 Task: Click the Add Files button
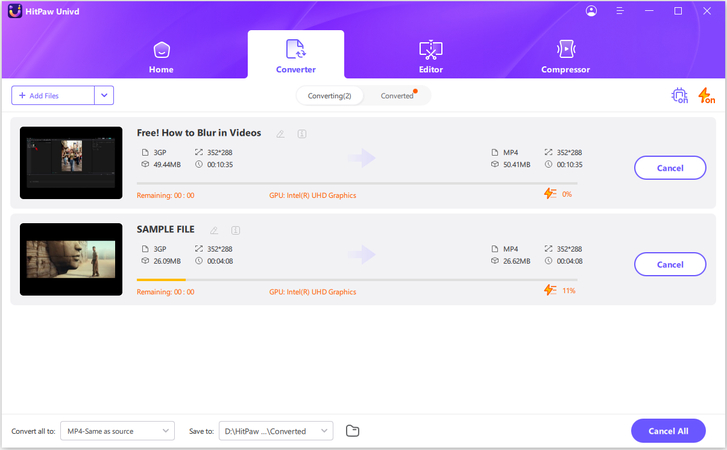[53, 95]
